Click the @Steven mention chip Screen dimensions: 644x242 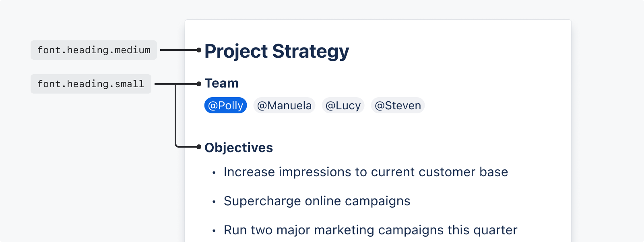tap(398, 105)
